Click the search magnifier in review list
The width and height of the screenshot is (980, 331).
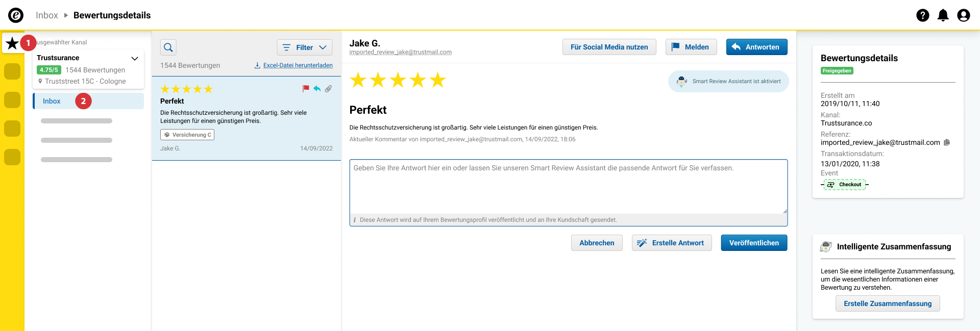pyautogui.click(x=168, y=47)
